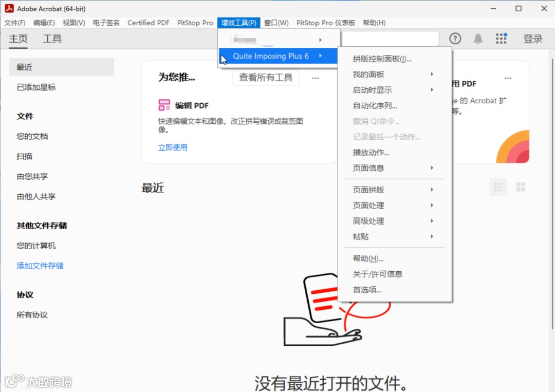Open the 视图(V) menu
Image resolution: width=555 pixels, height=392 pixels.
click(73, 23)
